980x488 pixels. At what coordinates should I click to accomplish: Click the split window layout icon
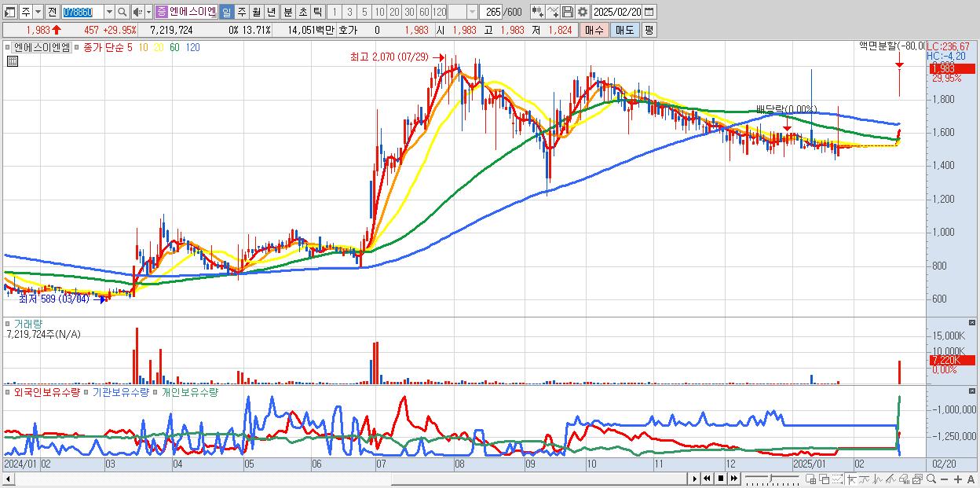[x=811, y=479]
